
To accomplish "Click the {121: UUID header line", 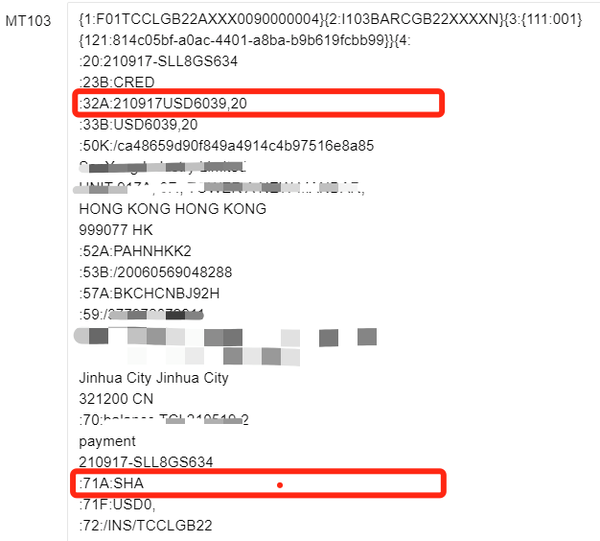I will point(244,40).
